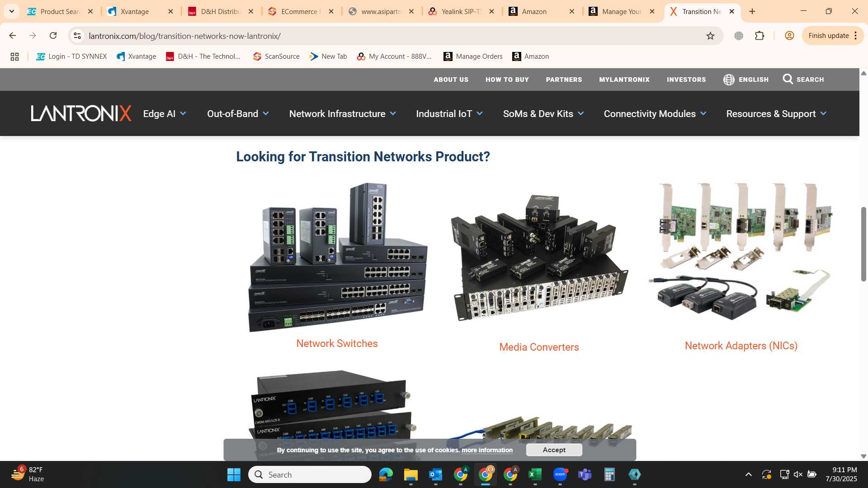Screen dimensions: 868x488
Task: Open the weather widget showing 82°F
Action: (28, 474)
